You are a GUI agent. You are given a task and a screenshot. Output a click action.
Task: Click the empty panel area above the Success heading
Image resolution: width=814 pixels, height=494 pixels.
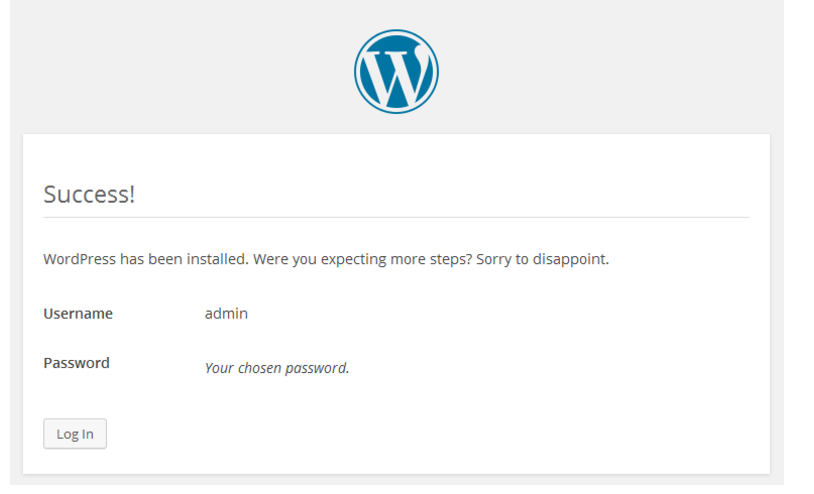coord(396,158)
